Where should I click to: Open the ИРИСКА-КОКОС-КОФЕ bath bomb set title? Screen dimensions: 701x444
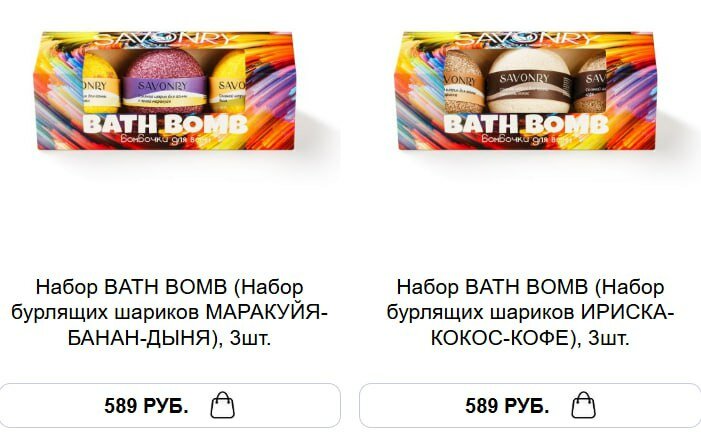[530, 313]
